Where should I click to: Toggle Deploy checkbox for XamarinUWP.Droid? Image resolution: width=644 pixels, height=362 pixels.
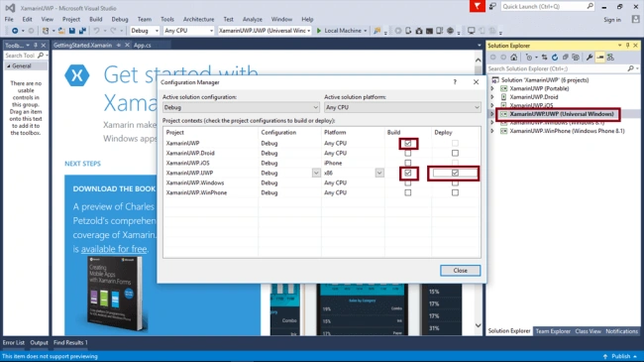point(455,153)
